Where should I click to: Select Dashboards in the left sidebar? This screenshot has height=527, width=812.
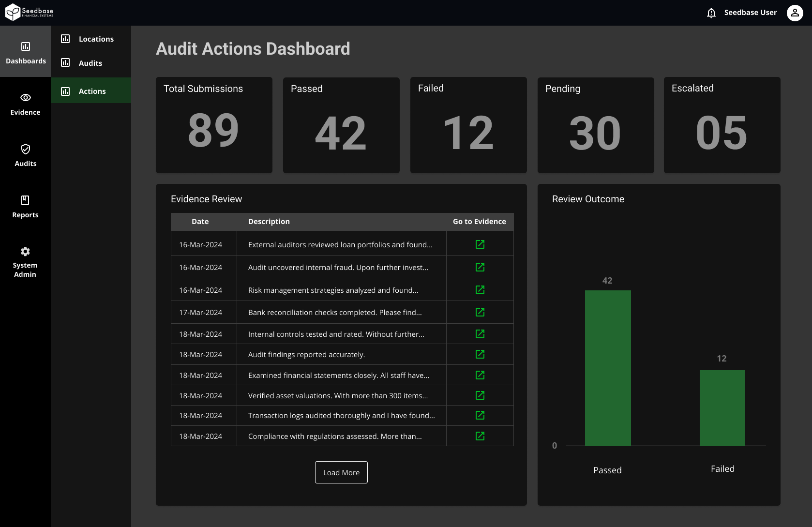[25, 52]
